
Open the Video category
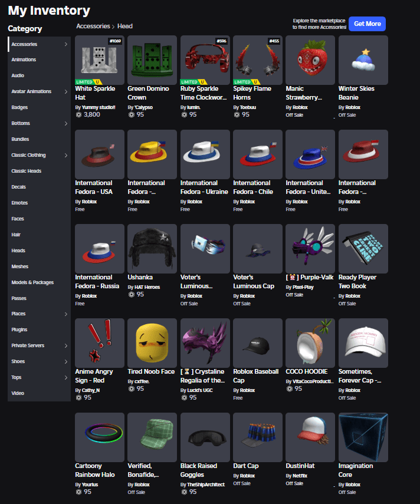(x=40, y=393)
